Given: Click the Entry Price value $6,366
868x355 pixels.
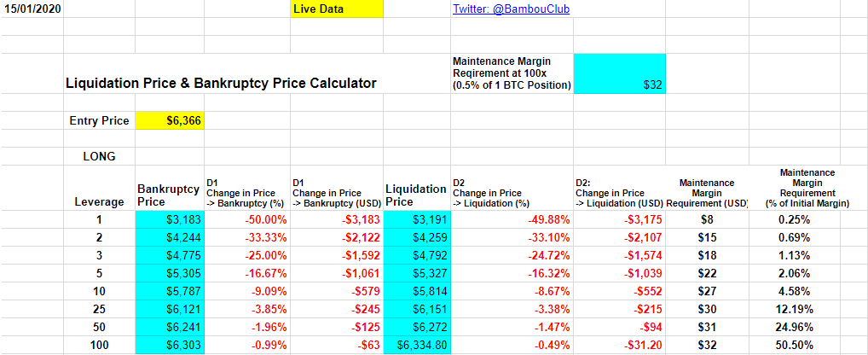Looking at the screenshot, I should (x=170, y=120).
